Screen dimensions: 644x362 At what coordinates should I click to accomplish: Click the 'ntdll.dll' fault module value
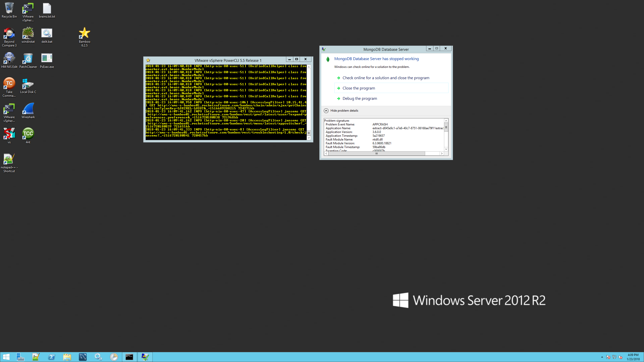click(x=377, y=140)
